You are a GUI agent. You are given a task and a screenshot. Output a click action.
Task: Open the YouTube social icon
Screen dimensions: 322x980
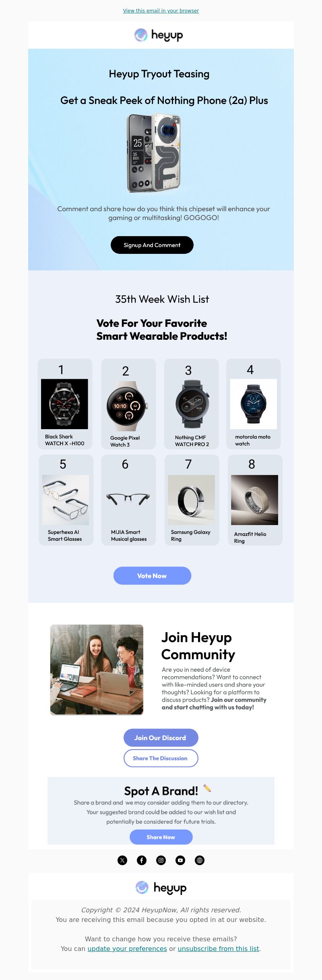pos(180,860)
